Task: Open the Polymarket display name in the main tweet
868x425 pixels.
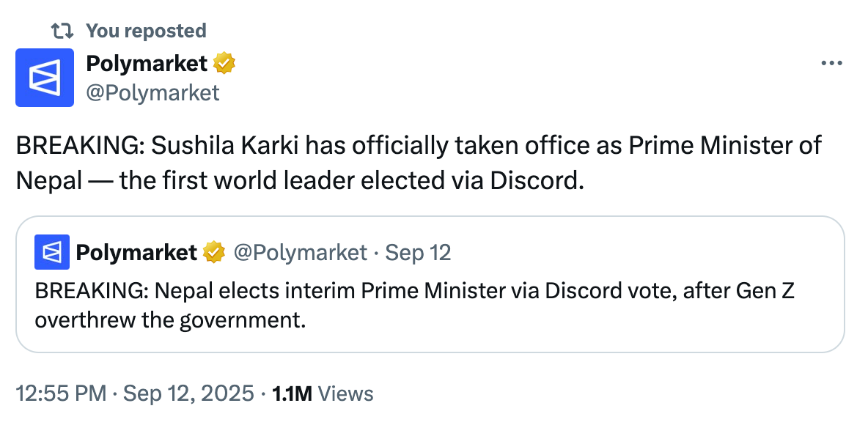Action: 147,64
